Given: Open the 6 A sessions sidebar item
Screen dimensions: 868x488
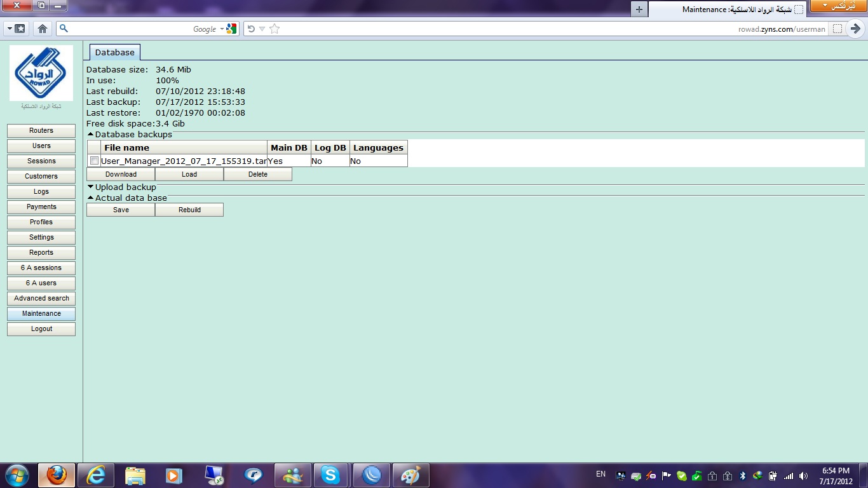Looking at the screenshot, I should click(41, 268).
